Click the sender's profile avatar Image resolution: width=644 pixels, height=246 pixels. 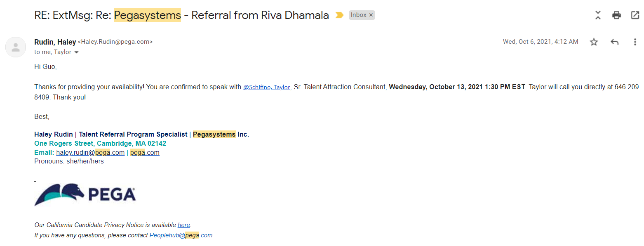point(16,47)
